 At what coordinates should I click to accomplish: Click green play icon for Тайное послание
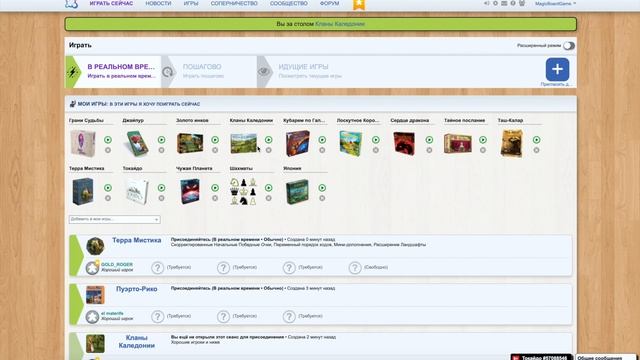point(483,140)
